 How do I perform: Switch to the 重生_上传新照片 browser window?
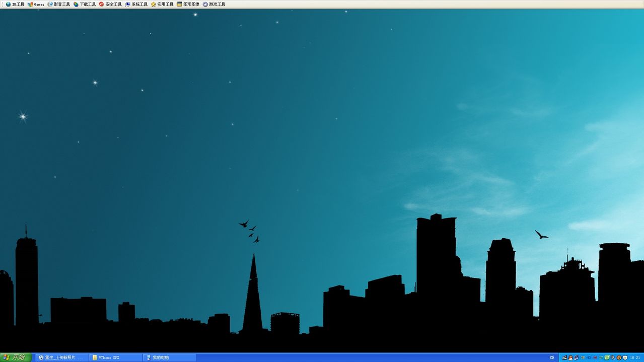(x=60, y=357)
